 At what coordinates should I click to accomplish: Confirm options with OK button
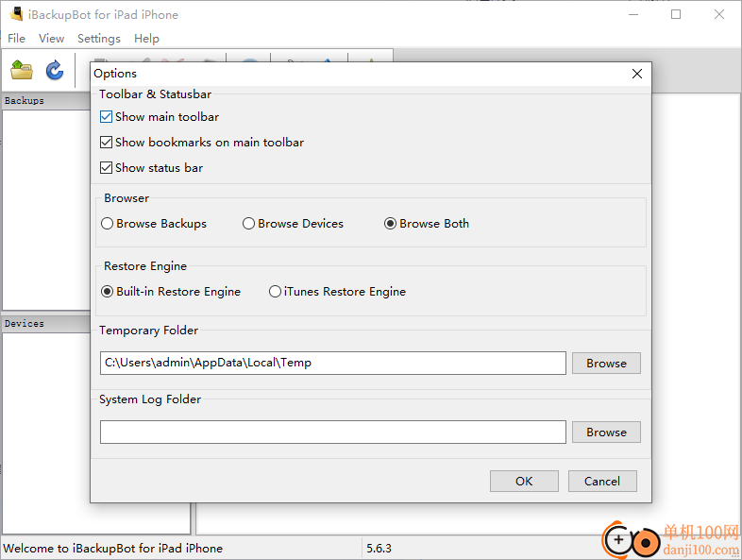(x=524, y=481)
